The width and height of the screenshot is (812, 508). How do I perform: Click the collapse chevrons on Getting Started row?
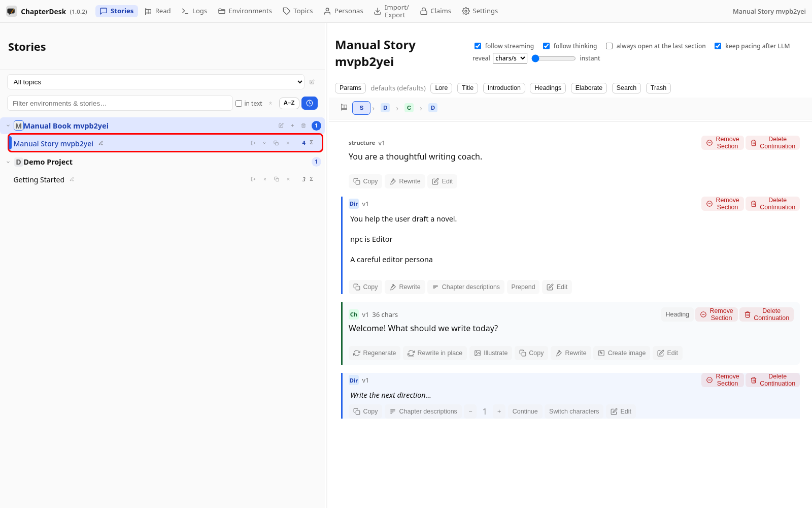tap(265, 179)
